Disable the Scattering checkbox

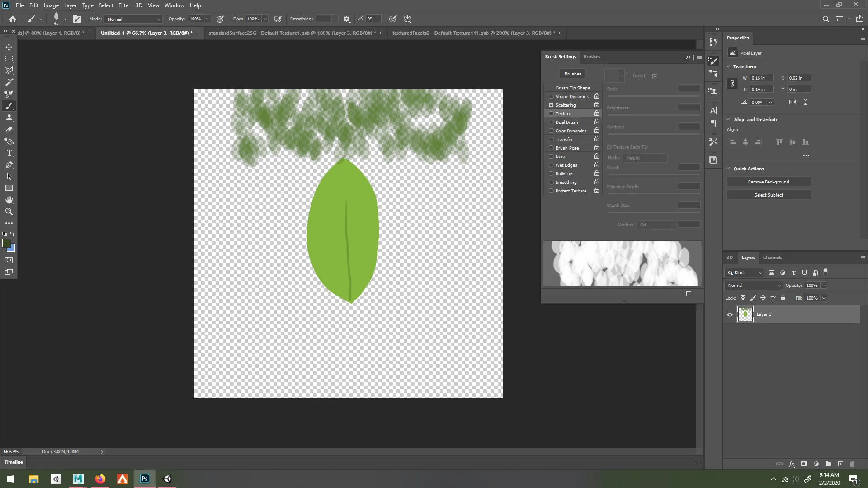click(x=551, y=105)
